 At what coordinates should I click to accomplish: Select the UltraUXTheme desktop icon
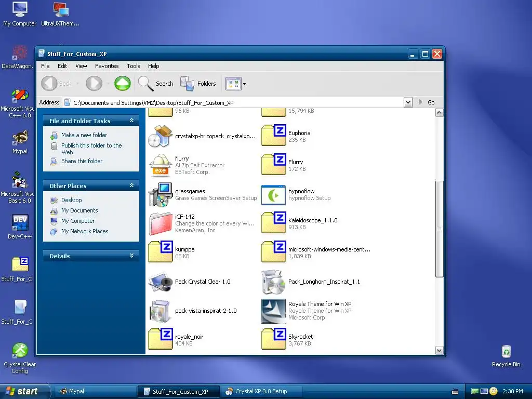pos(60,14)
